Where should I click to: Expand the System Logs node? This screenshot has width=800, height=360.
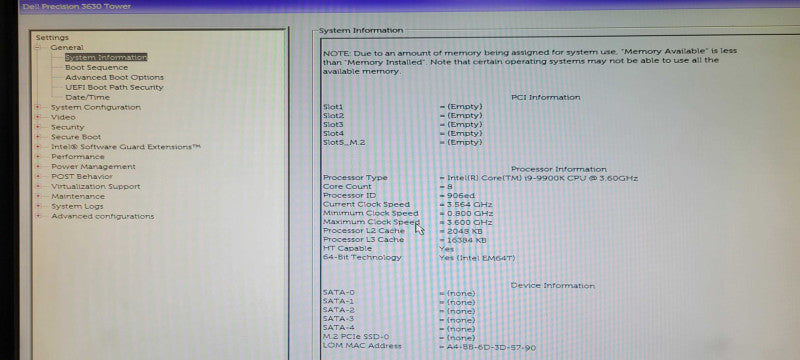point(38,207)
